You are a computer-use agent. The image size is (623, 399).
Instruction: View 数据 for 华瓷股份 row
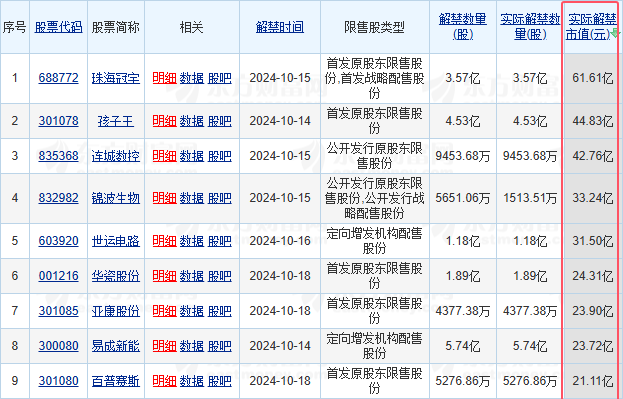(192, 276)
